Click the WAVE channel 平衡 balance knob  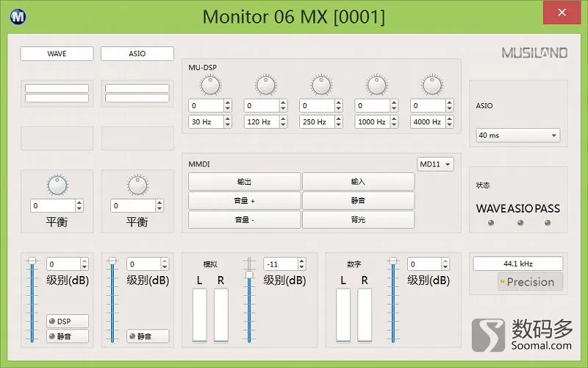click(57, 185)
